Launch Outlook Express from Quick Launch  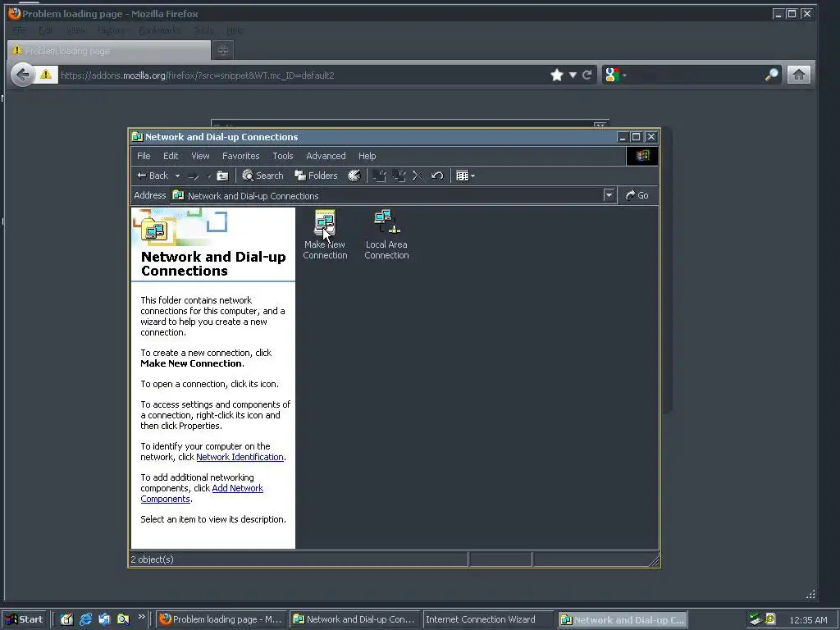point(104,619)
